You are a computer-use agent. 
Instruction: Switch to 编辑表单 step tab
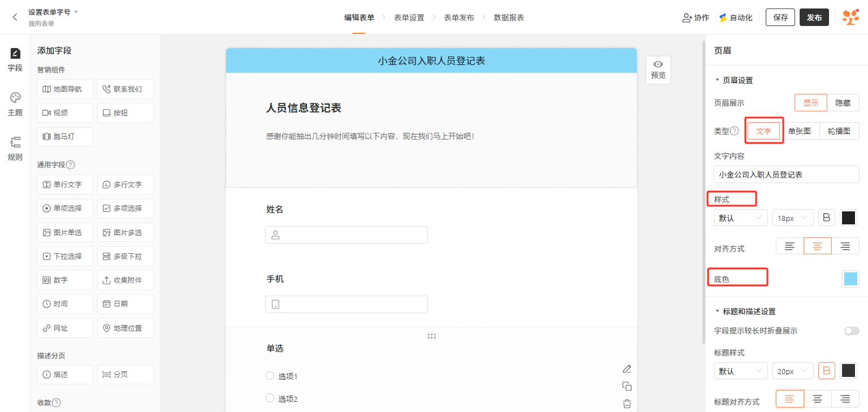click(x=359, y=18)
